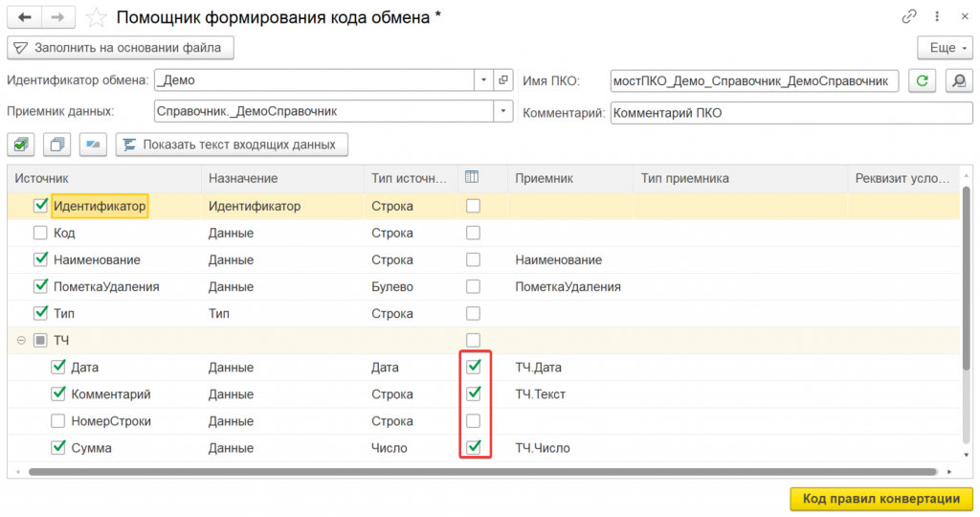Select the ТЧ.Число receiver cell

click(570, 448)
